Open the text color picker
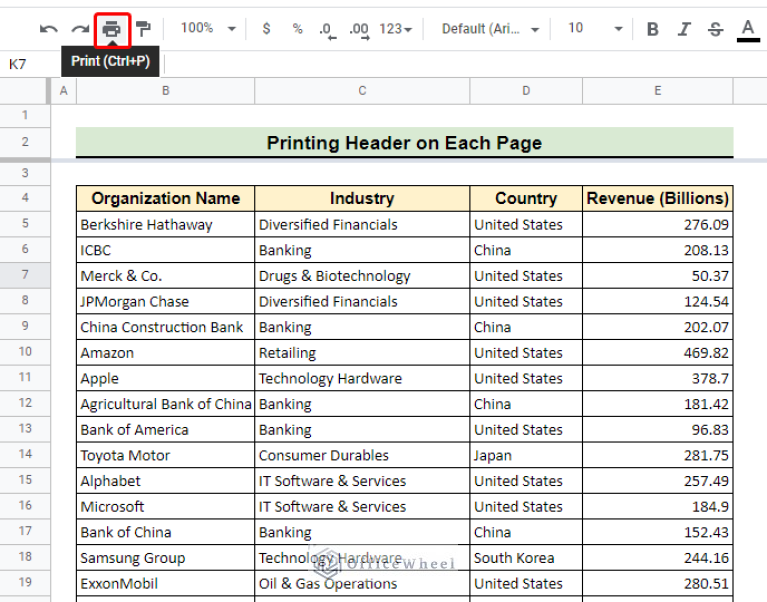Viewport: 767px width, 602px height. click(x=748, y=29)
